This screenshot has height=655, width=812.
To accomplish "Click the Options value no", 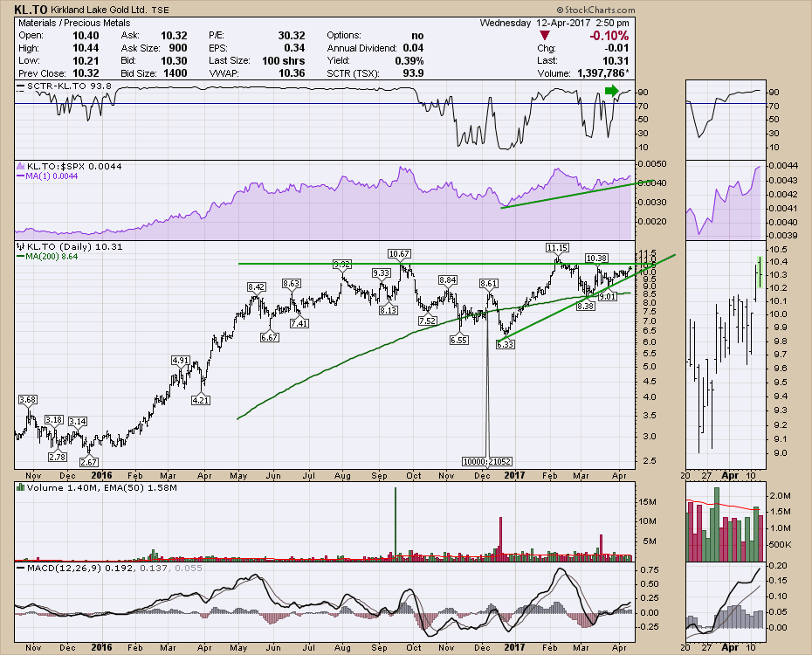I will 417,36.
